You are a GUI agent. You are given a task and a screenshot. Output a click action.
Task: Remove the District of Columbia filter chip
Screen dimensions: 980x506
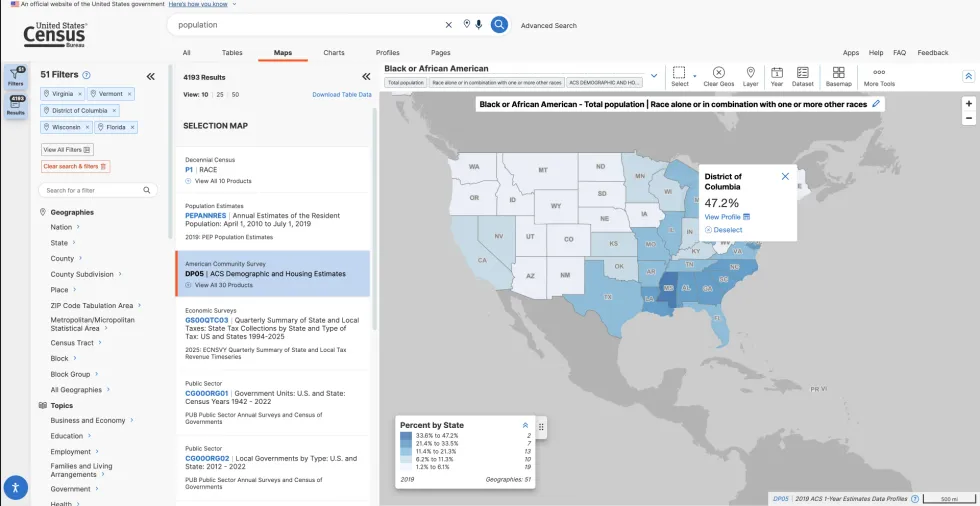[114, 111]
